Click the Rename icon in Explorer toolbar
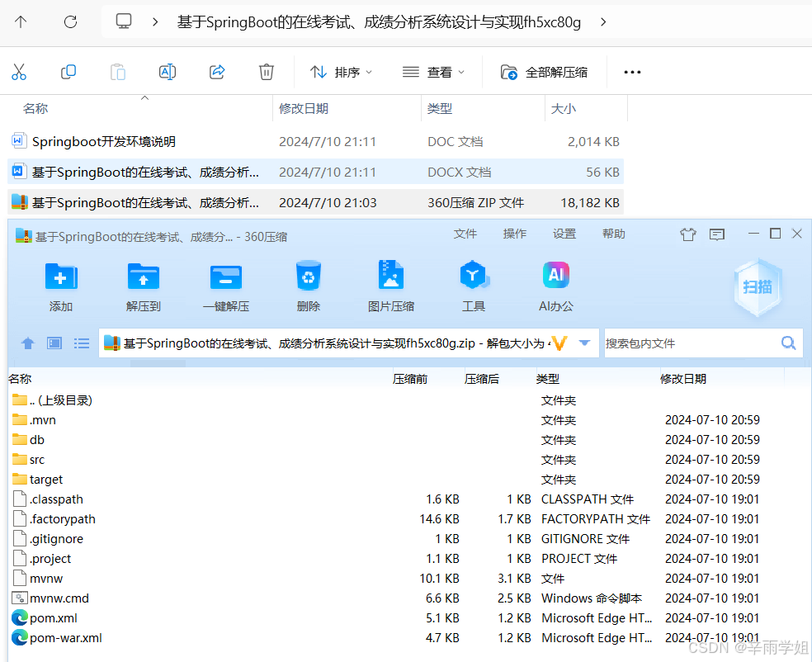812x662 pixels. [167, 72]
